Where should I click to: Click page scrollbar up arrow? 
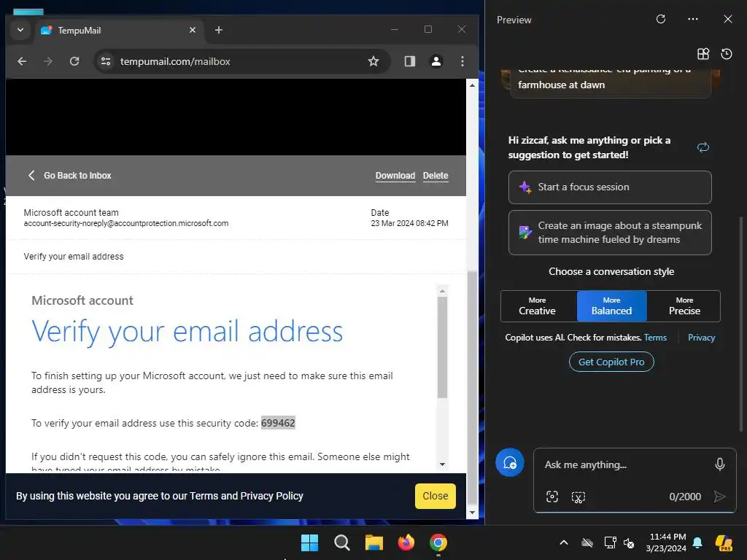(x=472, y=85)
